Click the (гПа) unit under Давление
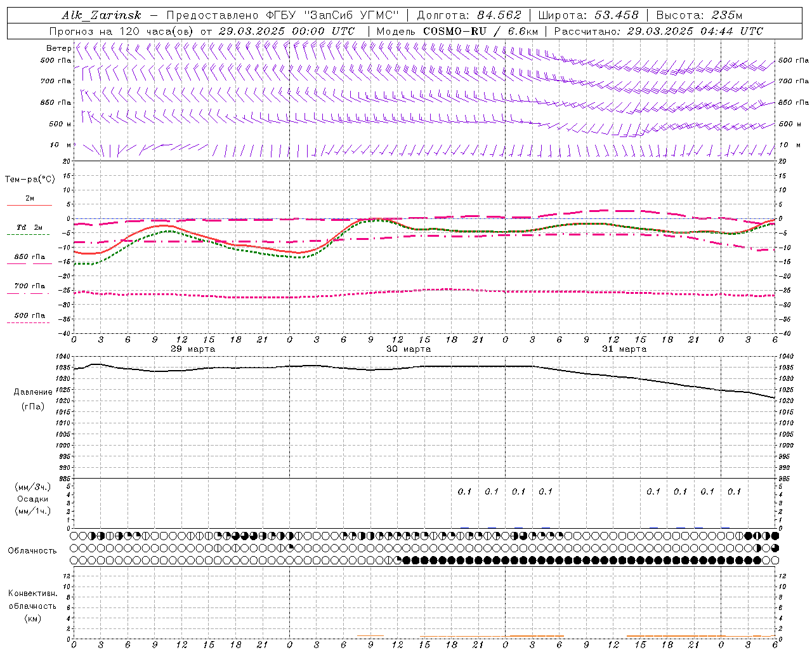This screenshot has height=650, width=812. point(33,406)
